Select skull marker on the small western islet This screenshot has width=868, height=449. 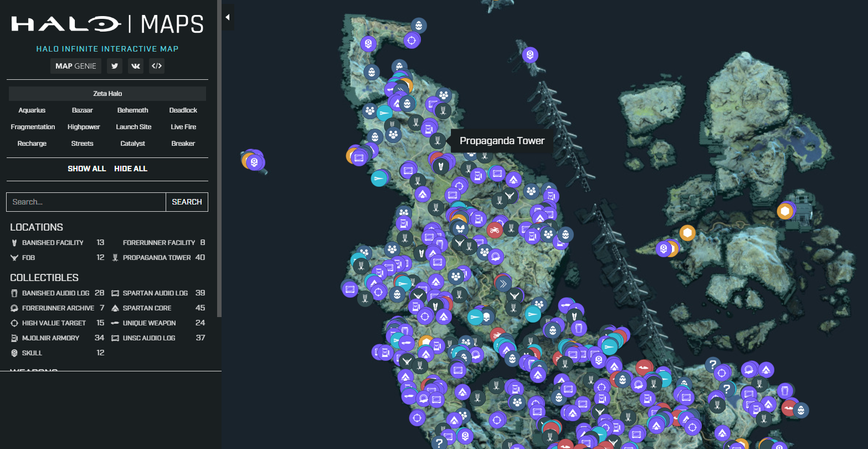click(x=255, y=162)
